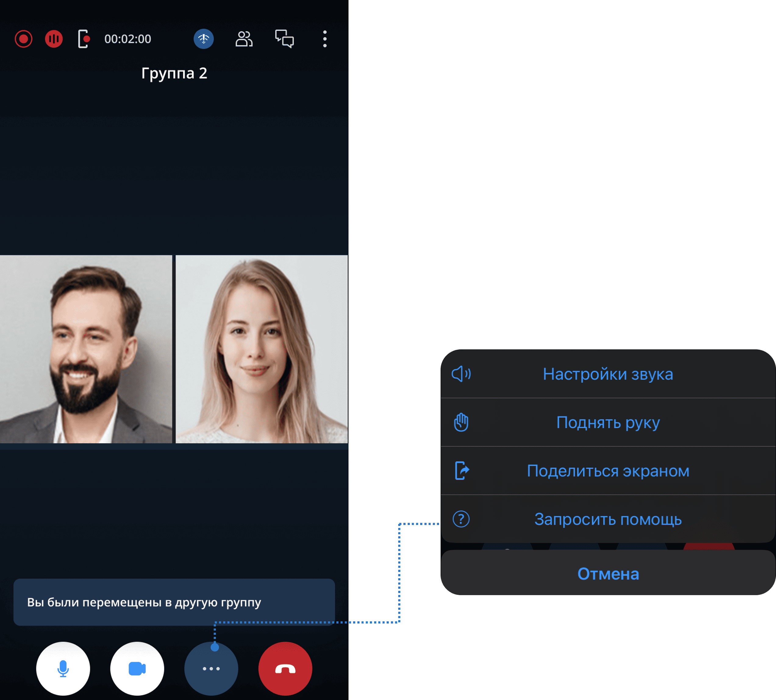Screen dimensions: 776x700
Task: Click the speaker icon beside Настройки звука
Action: click(x=461, y=374)
